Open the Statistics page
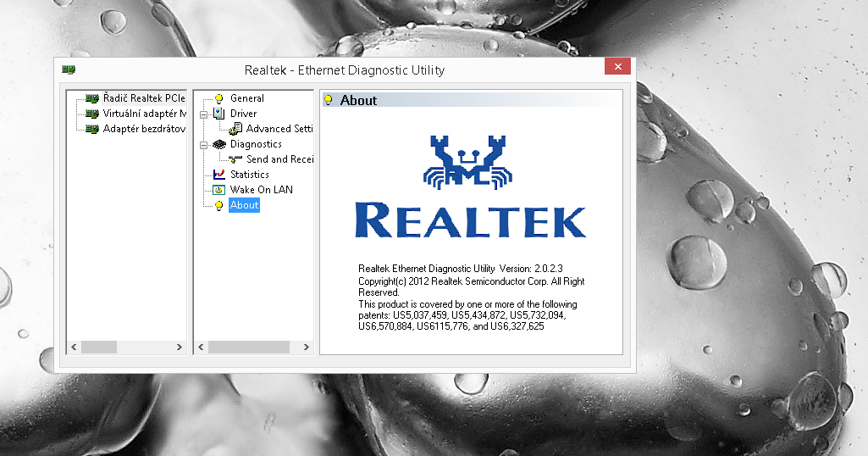The width and height of the screenshot is (868, 456). pos(250,175)
